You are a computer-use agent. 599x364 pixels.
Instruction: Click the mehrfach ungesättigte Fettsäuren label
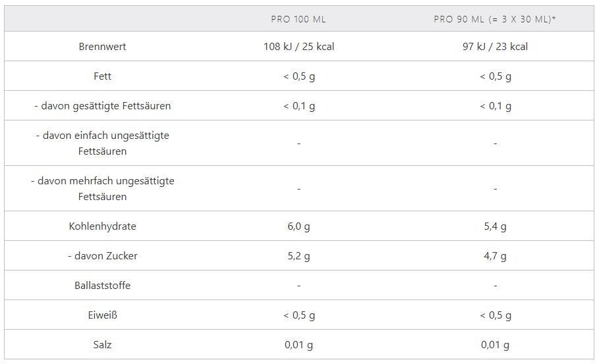point(102,188)
